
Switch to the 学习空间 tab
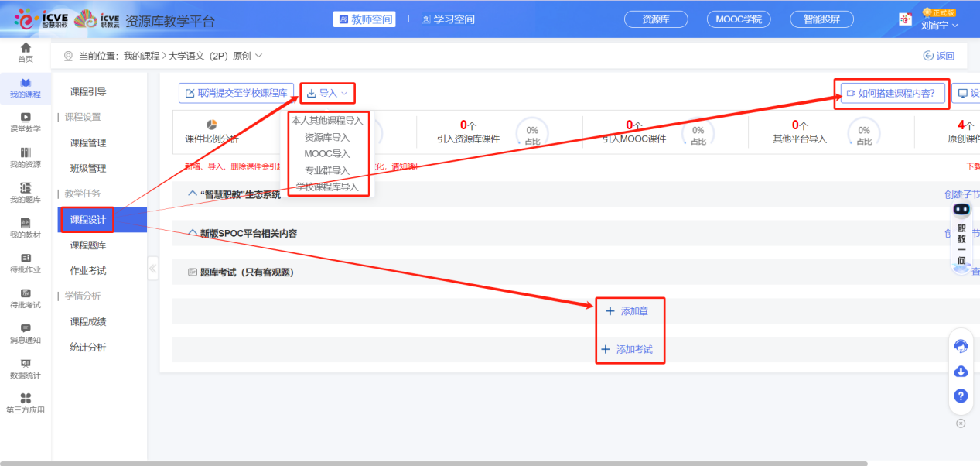click(x=448, y=19)
